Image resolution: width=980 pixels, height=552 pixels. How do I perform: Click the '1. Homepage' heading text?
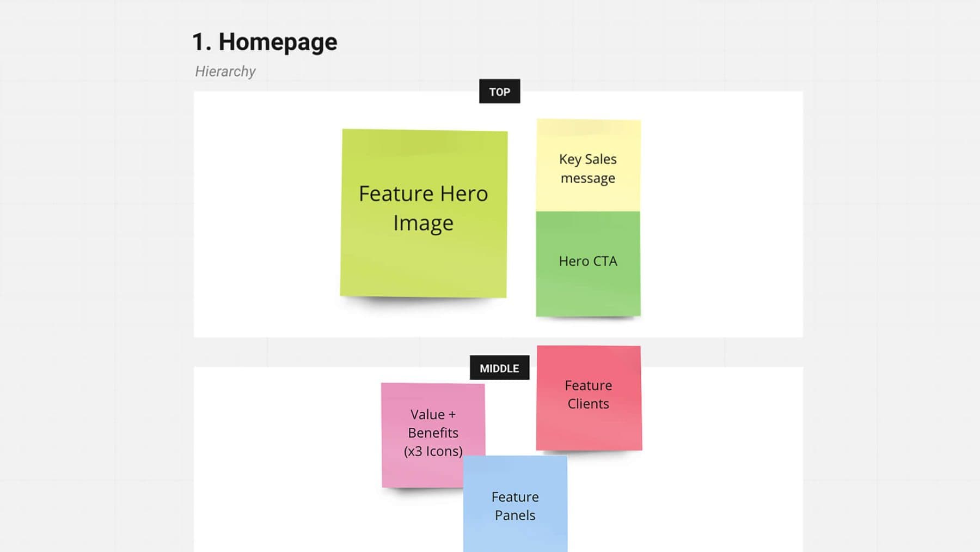[x=265, y=43]
